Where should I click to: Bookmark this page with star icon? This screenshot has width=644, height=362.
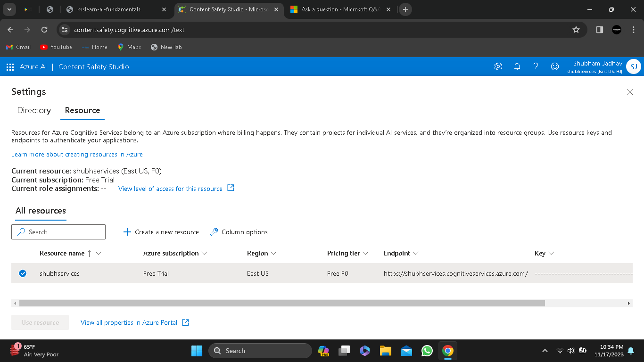tap(576, 30)
